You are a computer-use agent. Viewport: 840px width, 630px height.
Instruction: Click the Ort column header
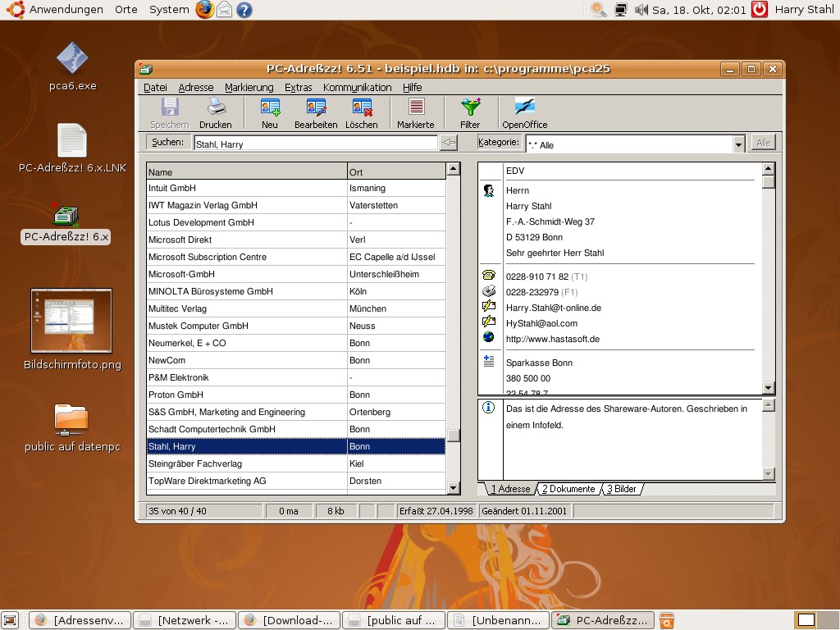coord(396,172)
